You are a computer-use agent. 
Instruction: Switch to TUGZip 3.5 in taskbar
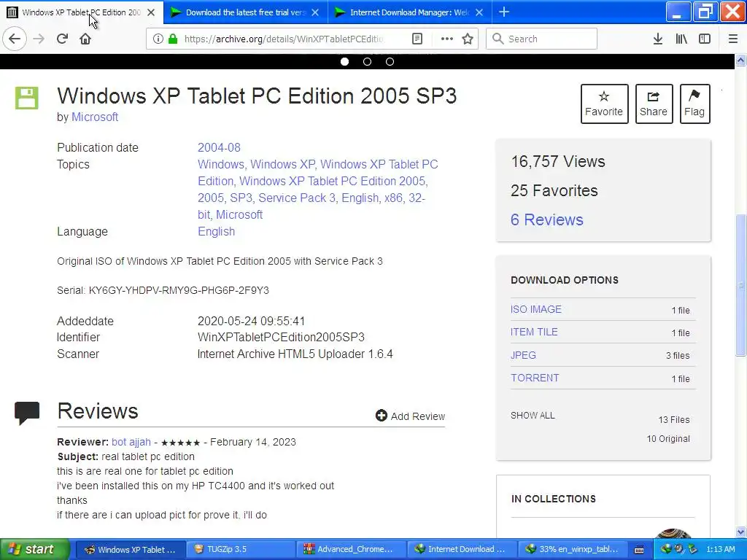point(239,550)
